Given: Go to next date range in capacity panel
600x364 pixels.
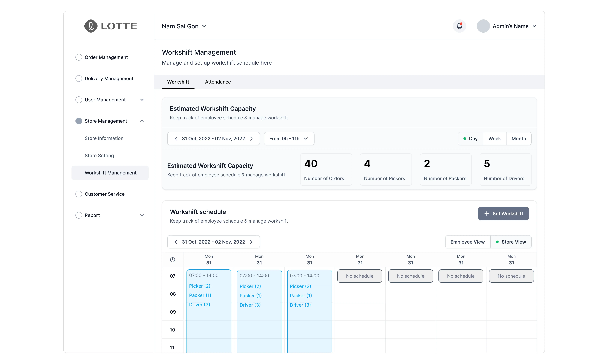Looking at the screenshot, I should [252, 139].
